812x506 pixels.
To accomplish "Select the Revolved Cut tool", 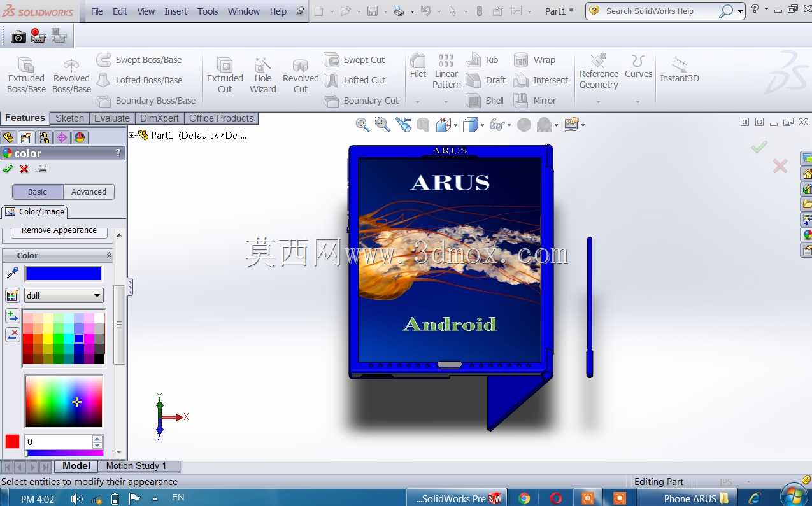I will point(301,75).
